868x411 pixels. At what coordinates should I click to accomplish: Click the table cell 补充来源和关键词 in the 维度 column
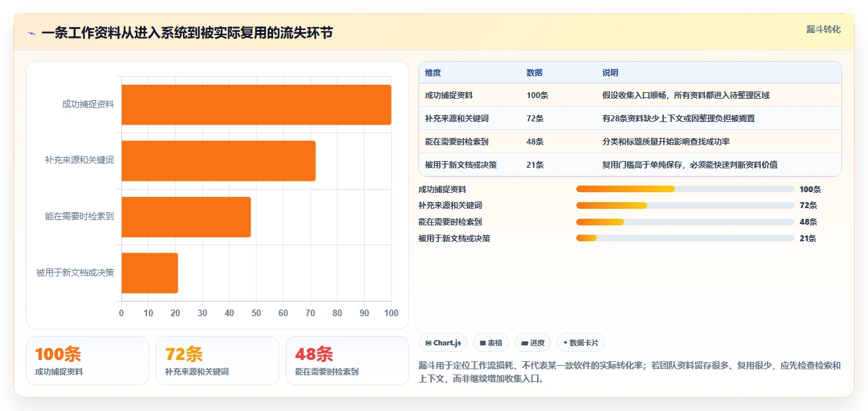click(457, 119)
